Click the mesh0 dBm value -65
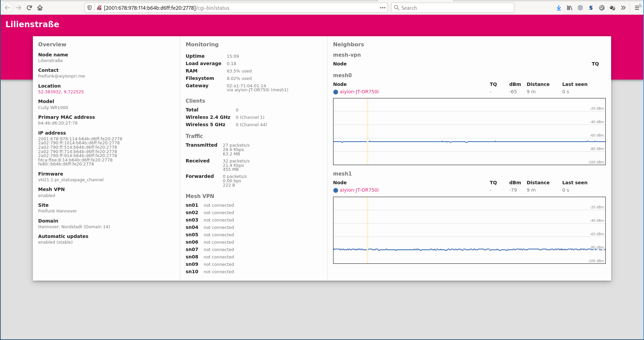Viewport: 644px width, 340px height. click(x=513, y=92)
